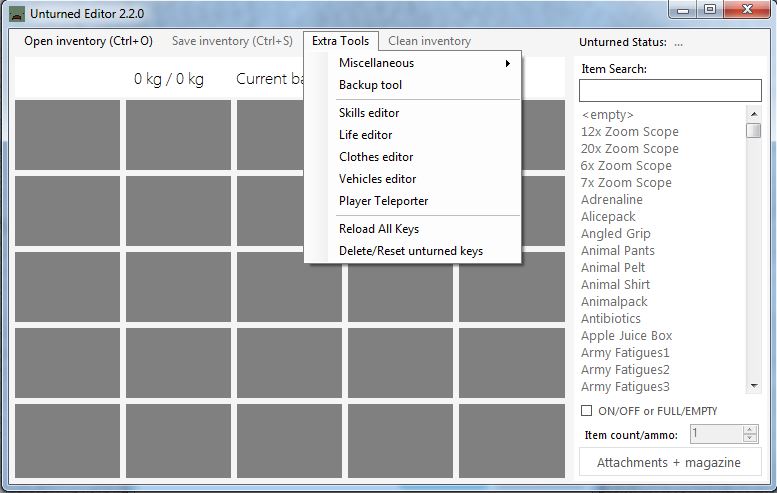Image resolution: width=777 pixels, height=493 pixels.
Task: Click the Attachments + magazine button
Action: click(x=670, y=462)
